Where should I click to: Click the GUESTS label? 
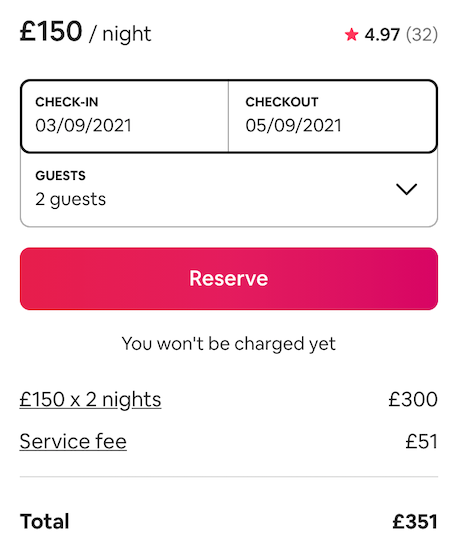click(x=61, y=176)
